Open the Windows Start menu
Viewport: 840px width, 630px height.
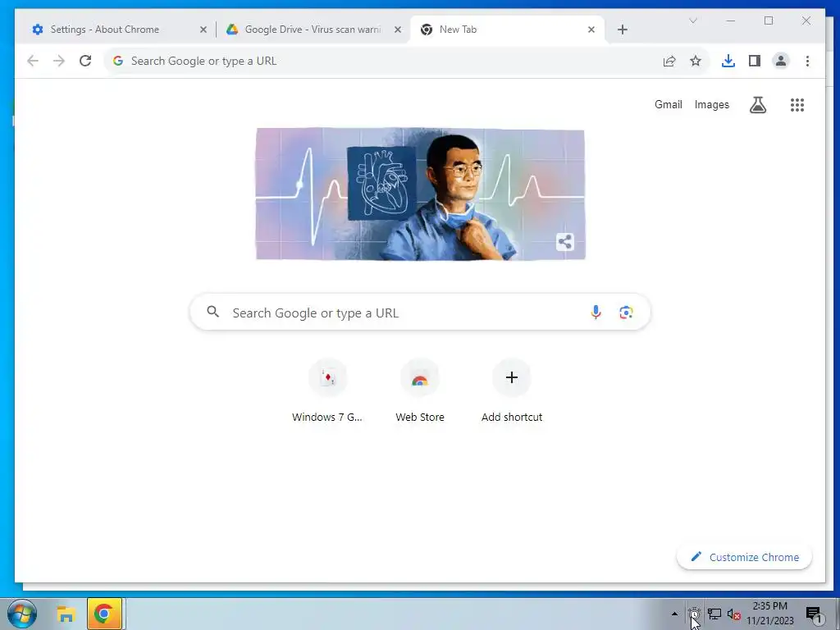coord(22,614)
